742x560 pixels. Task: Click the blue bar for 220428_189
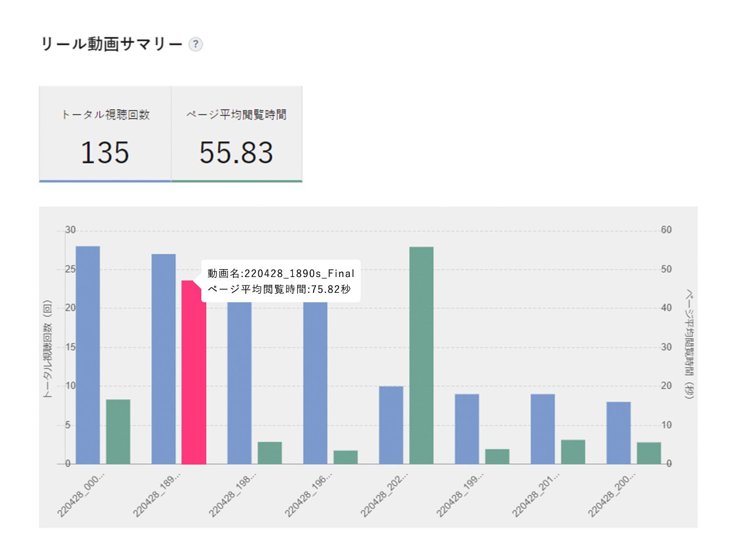[164, 359]
